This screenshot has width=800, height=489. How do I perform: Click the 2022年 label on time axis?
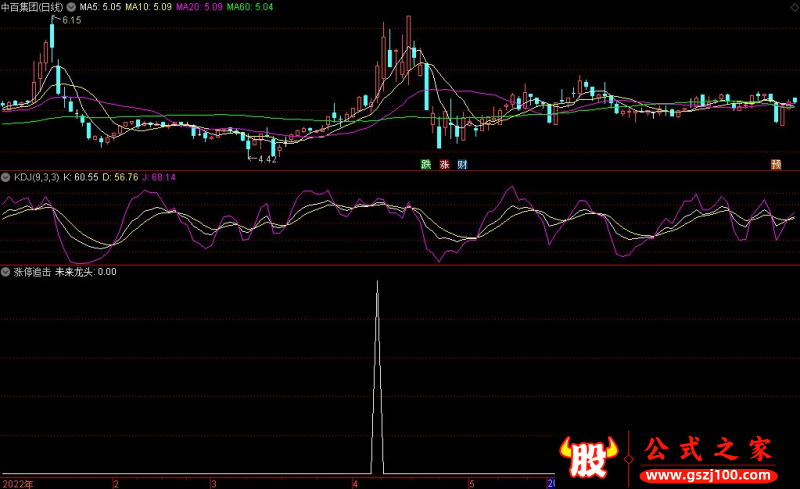pos(17,483)
